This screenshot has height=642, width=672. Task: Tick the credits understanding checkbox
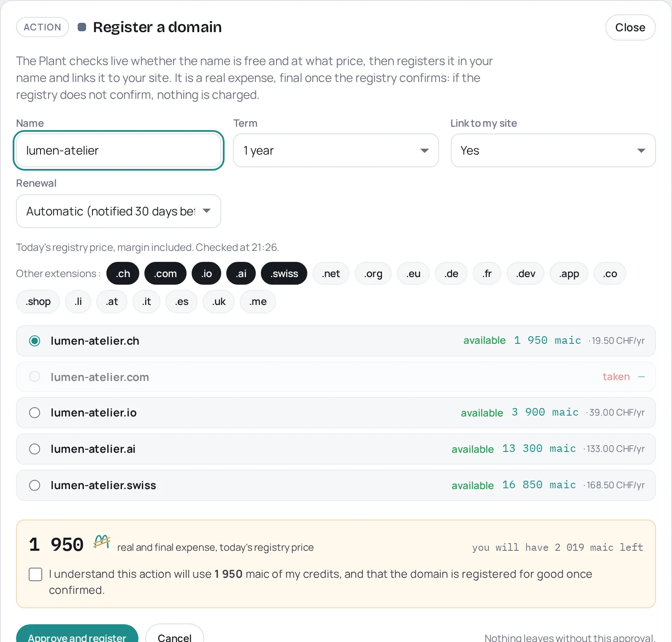[35, 574]
